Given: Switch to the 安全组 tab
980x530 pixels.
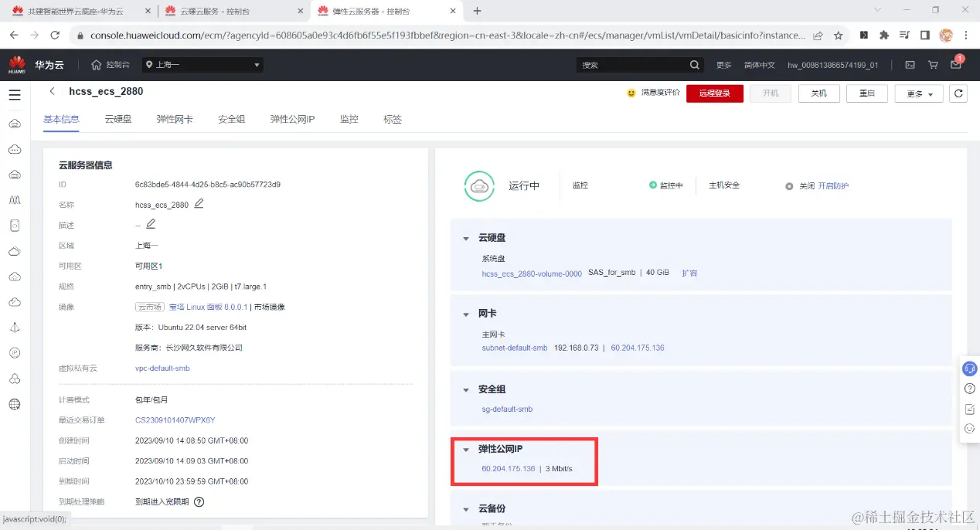Looking at the screenshot, I should tap(231, 119).
